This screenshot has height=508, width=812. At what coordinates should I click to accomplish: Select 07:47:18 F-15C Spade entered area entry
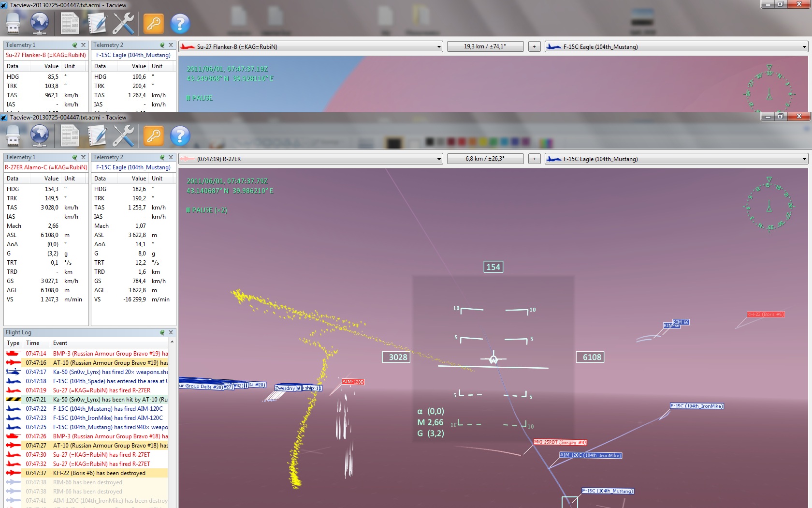[87, 381]
